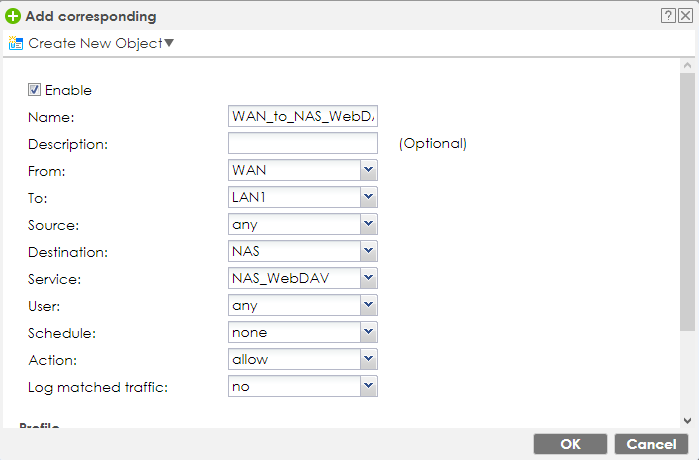The width and height of the screenshot is (699, 460).
Task: Open the Service dropdown showing NAS_WebDAV
Action: click(x=368, y=279)
